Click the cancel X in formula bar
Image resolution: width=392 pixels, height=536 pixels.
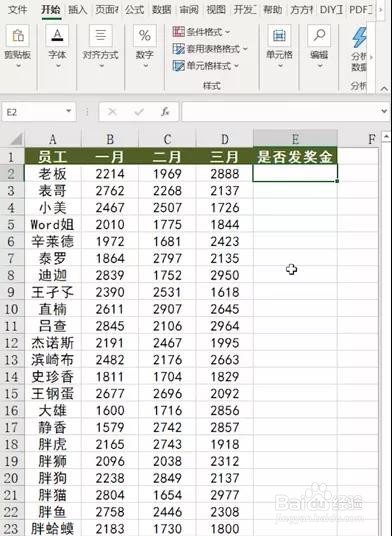pyautogui.click(x=112, y=111)
